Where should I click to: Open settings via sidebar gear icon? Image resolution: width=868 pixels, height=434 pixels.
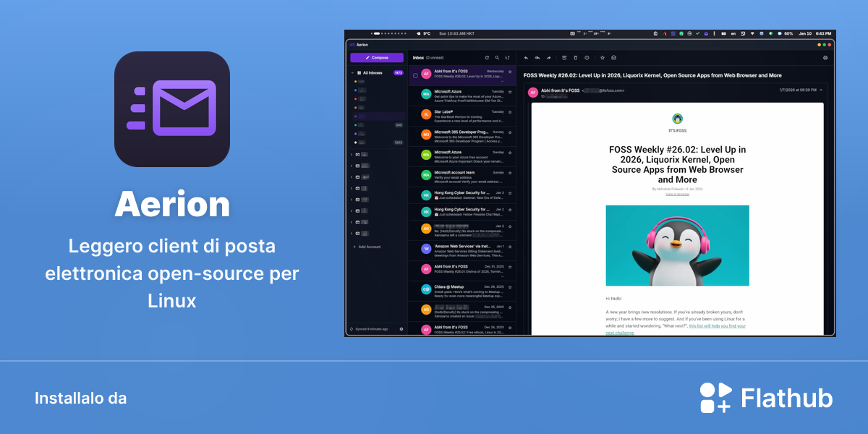(401, 329)
